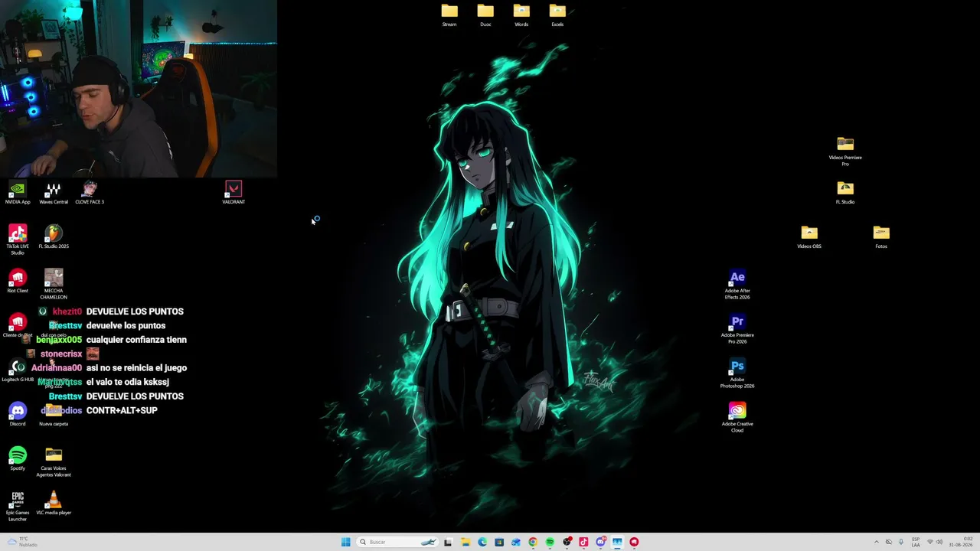
Task: Select the Adobe Premiere Pro 2026 shortcut
Action: pyautogui.click(x=737, y=329)
